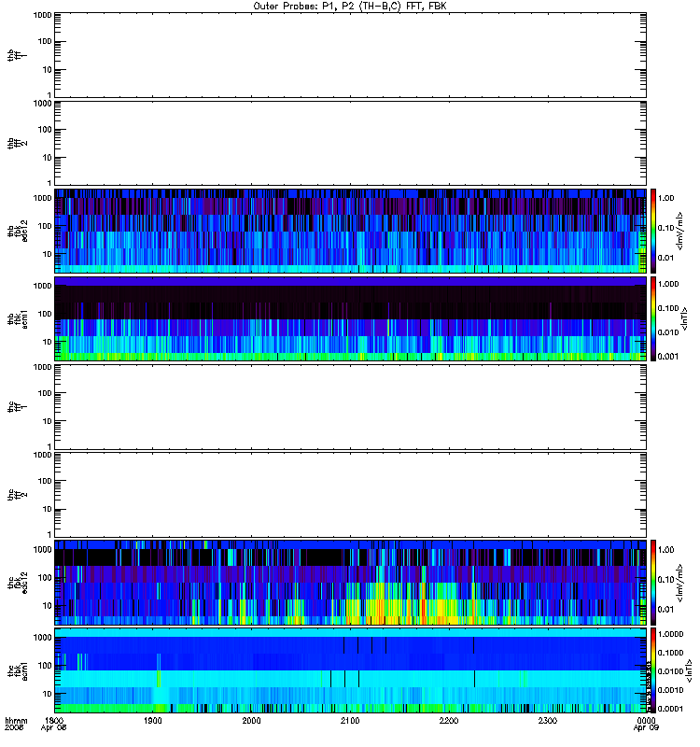Screen dimensions: 700x747
Task: Click '0.10' on the thc edc12 color scale
Action: (x=665, y=579)
